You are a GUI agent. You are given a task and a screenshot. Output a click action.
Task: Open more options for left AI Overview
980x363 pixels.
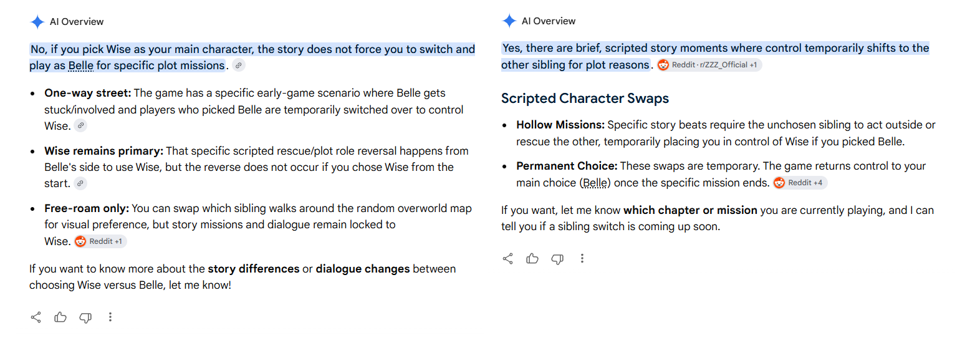point(110,317)
